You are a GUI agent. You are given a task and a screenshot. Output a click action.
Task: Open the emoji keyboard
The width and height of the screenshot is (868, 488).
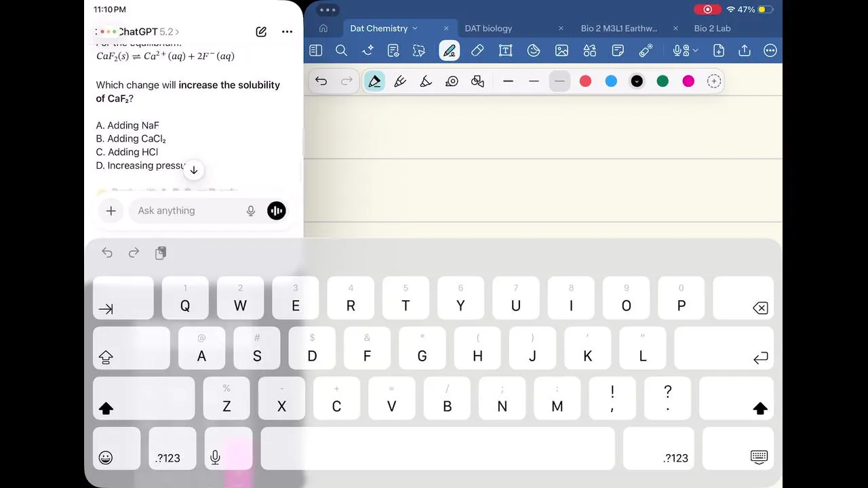(117, 449)
